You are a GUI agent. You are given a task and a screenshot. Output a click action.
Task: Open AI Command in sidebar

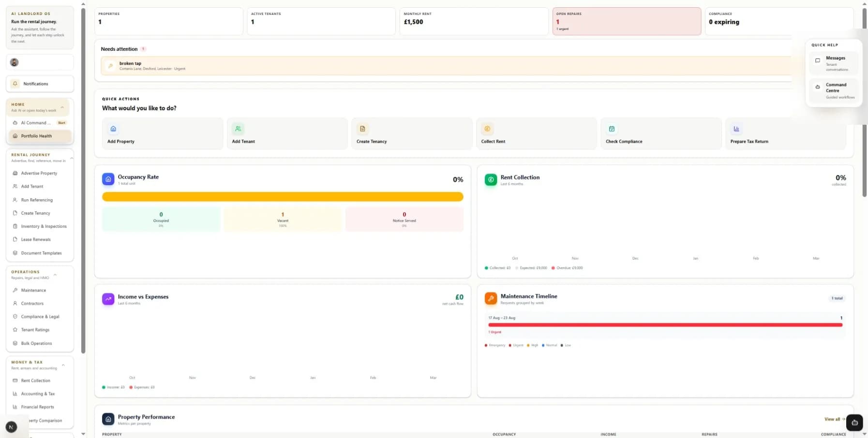point(40,123)
